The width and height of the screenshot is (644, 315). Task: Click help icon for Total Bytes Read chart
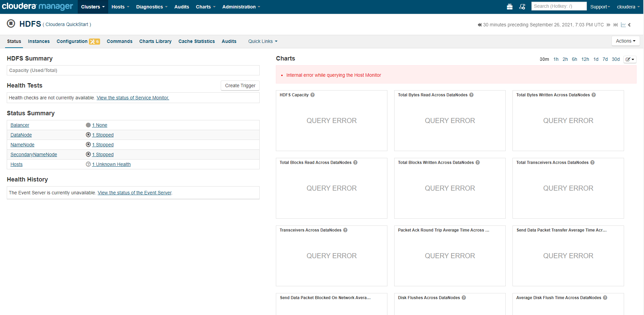pyautogui.click(x=472, y=95)
